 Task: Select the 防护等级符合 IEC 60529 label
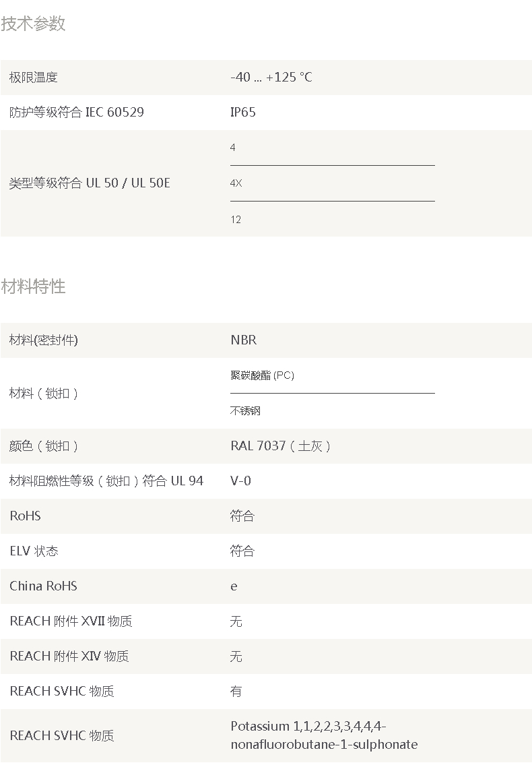[77, 112]
